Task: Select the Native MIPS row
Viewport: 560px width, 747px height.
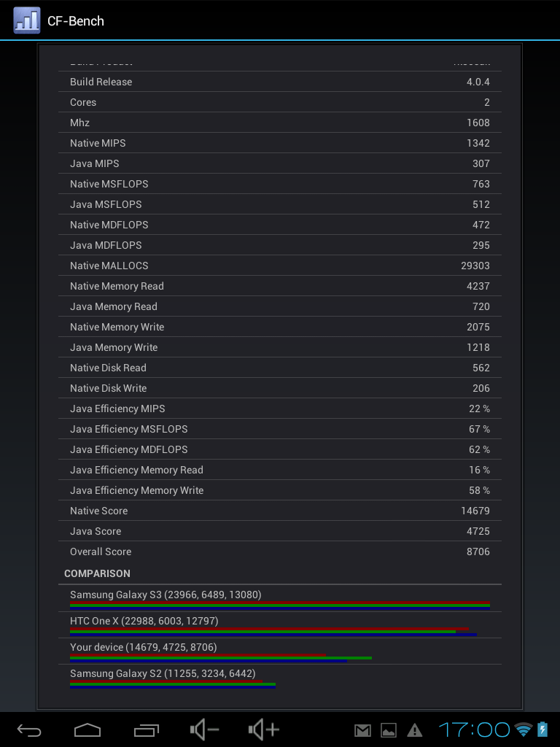Action: (x=280, y=144)
